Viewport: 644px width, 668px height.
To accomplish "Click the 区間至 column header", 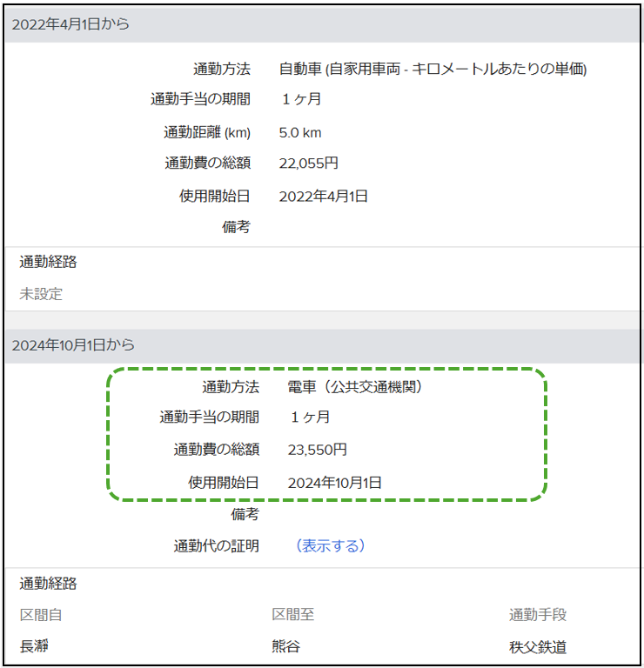I will [293, 615].
